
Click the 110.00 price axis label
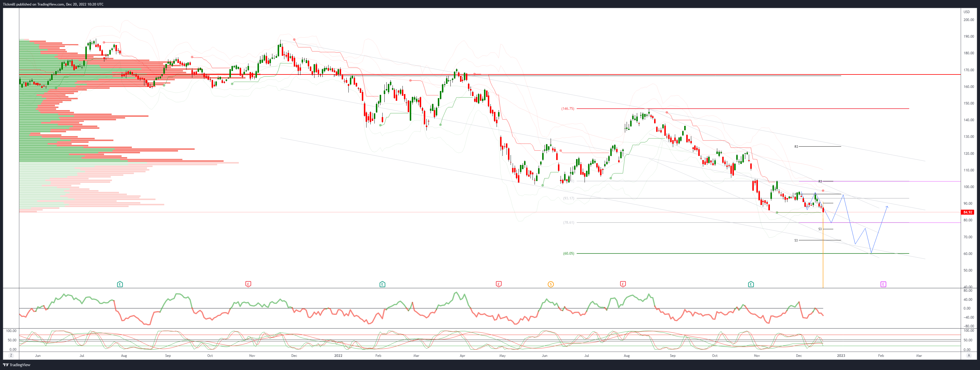(x=969, y=170)
